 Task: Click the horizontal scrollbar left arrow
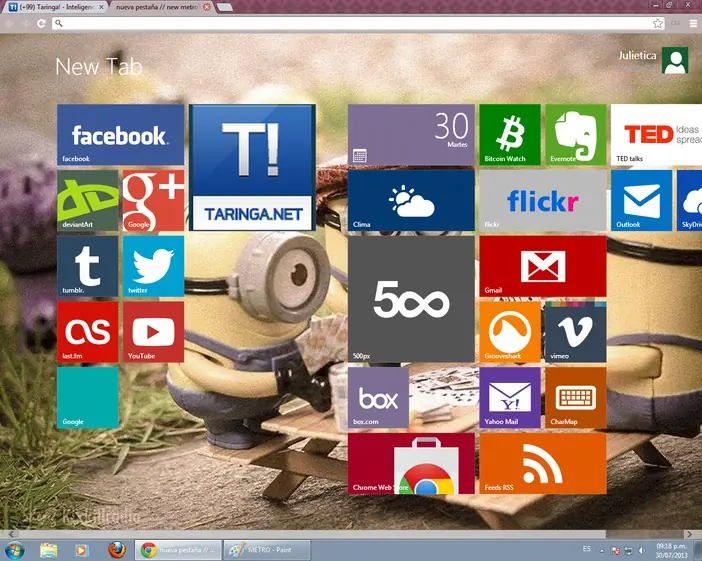point(11,534)
